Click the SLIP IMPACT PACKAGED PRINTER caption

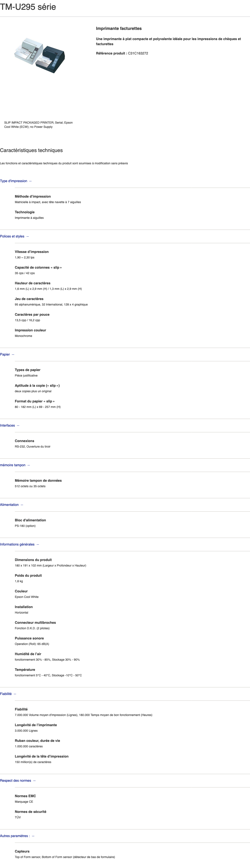click(38, 125)
